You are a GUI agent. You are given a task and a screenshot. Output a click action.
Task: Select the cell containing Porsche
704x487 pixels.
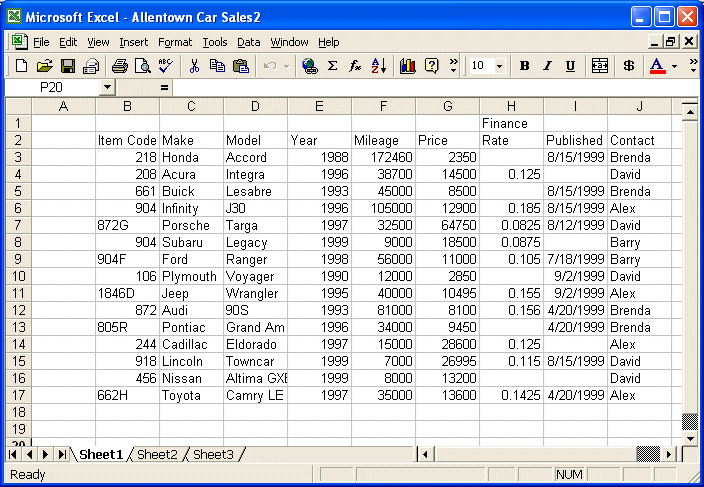191,225
